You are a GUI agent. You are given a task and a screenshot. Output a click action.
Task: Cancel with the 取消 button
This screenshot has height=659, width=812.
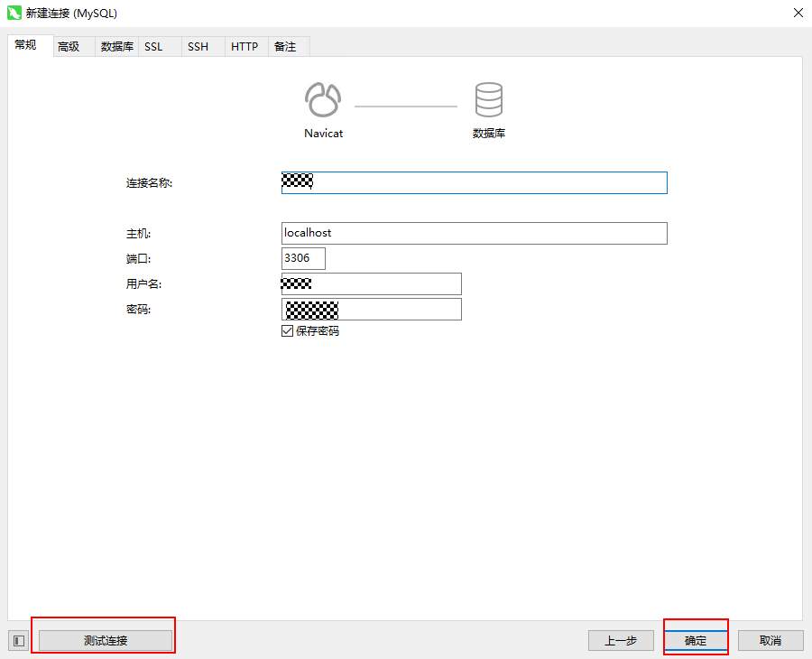[x=770, y=640]
